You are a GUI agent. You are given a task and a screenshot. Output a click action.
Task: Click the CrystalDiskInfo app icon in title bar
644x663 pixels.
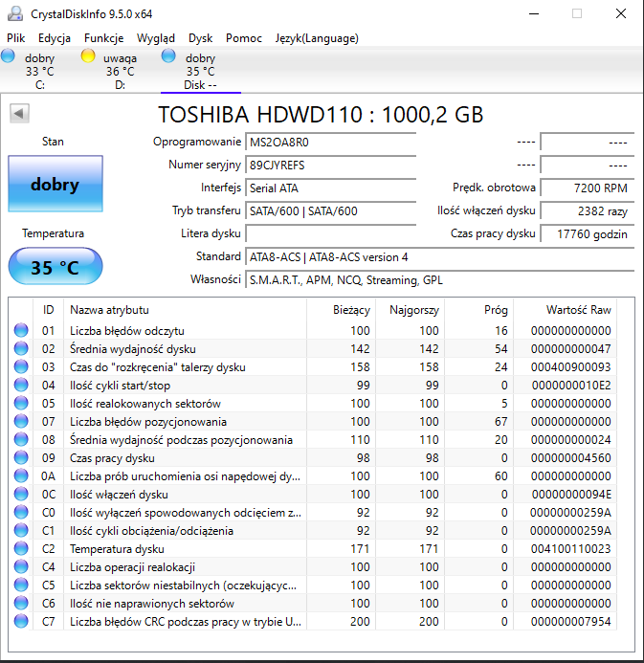[x=15, y=13]
